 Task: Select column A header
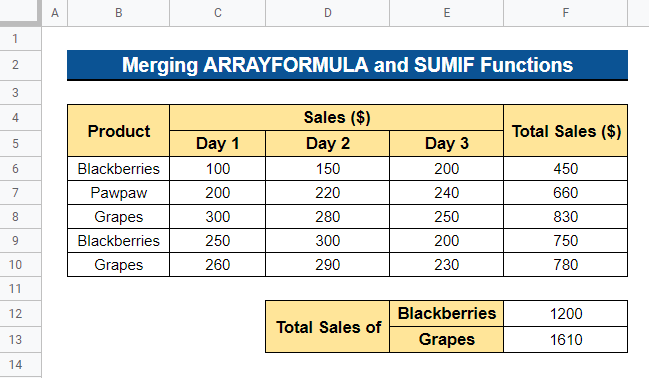pyautogui.click(x=55, y=13)
